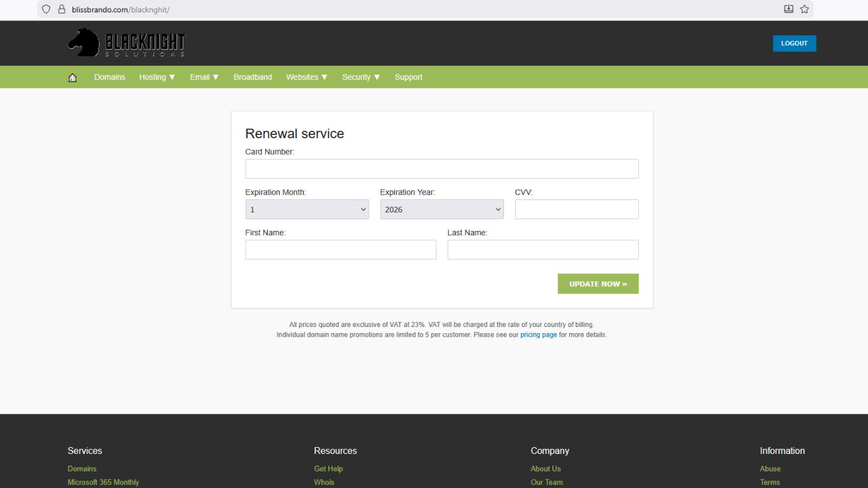Click the Logout button
The image size is (868, 488).
tap(794, 43)
